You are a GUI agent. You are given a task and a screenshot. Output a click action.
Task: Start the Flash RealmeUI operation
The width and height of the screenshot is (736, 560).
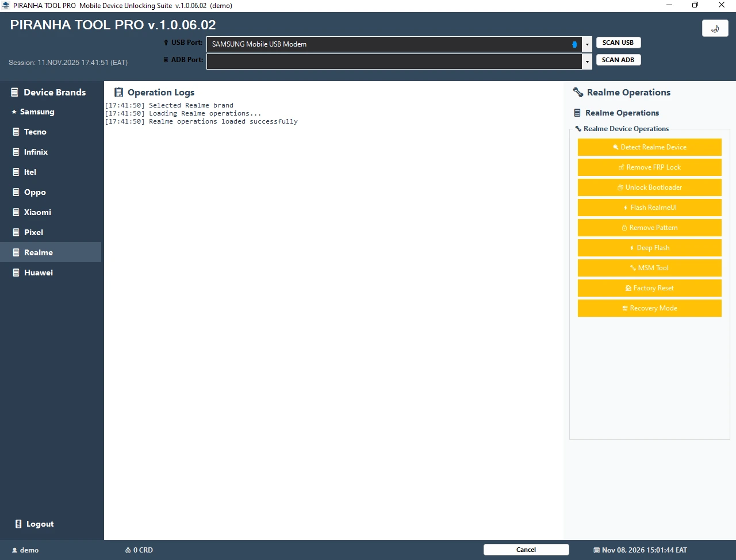(x=649, y=208)
